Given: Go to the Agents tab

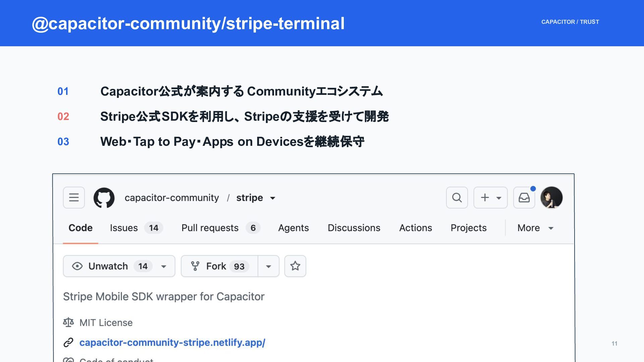Looking at the screenshot, I should tap(293, 228).
